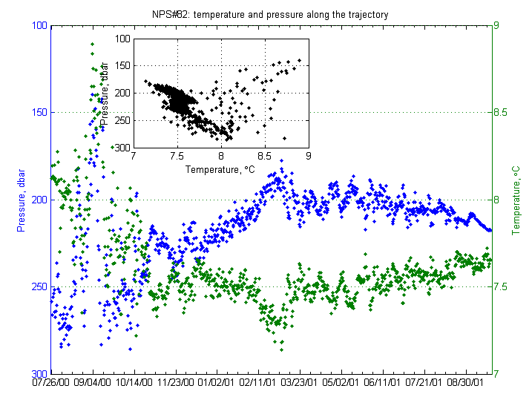Click the blue 250 tick on main pressure axis

pos(39,286)
